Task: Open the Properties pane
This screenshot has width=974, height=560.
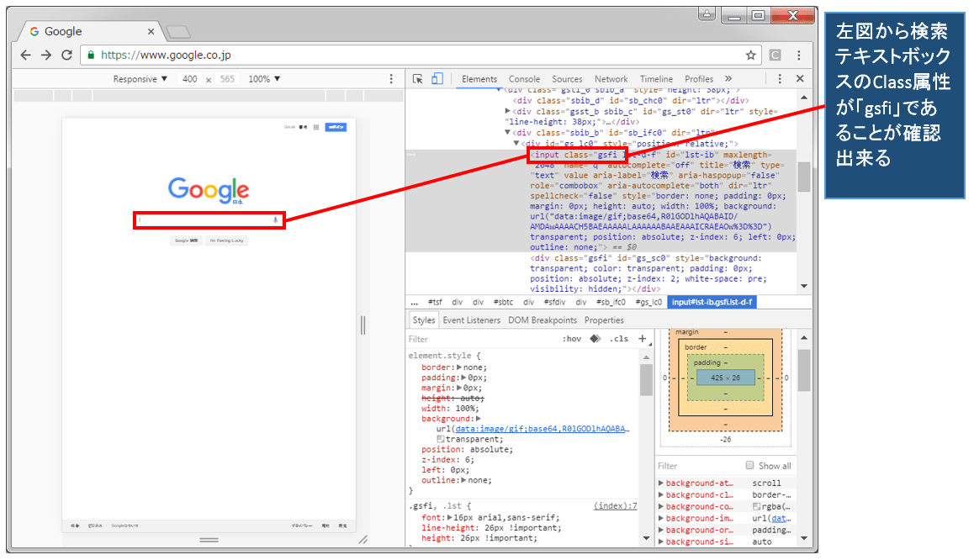Action: (604, 320)
